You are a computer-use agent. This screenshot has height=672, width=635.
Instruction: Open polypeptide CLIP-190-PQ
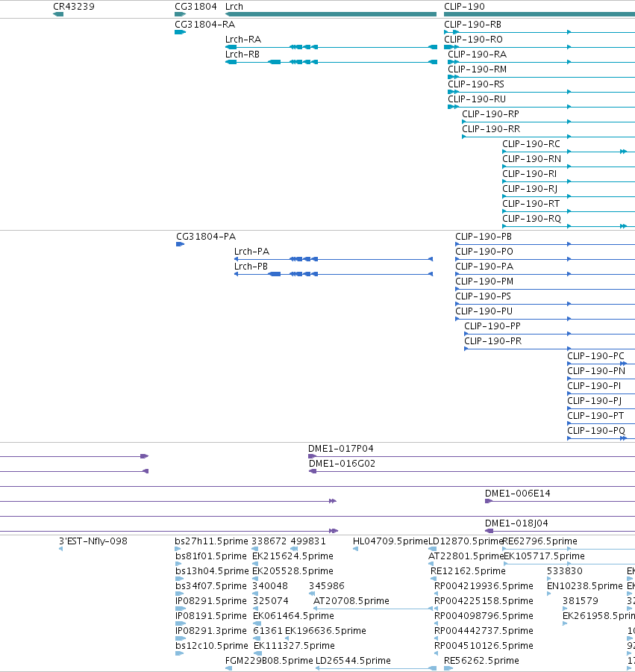click(x=596, y=432)
